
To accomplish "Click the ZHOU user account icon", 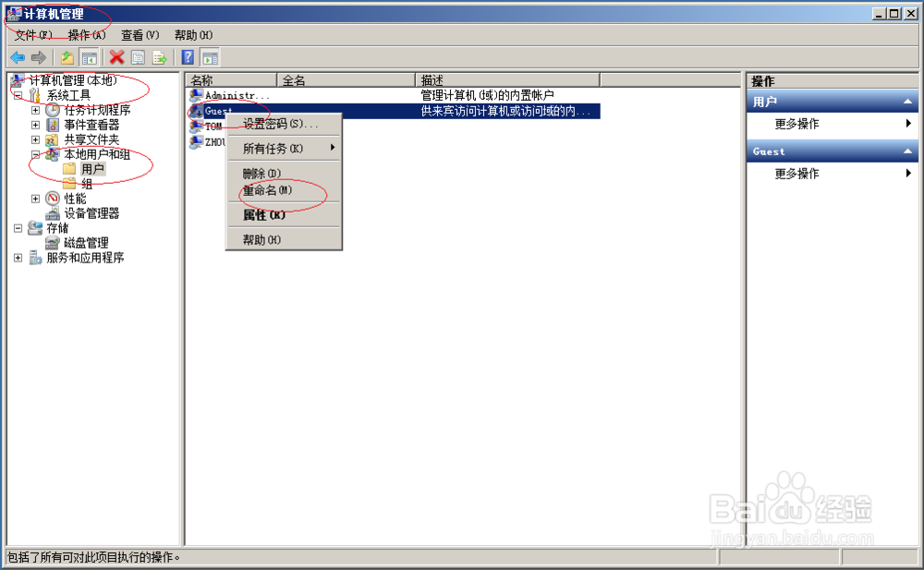I will pos(196,142).
